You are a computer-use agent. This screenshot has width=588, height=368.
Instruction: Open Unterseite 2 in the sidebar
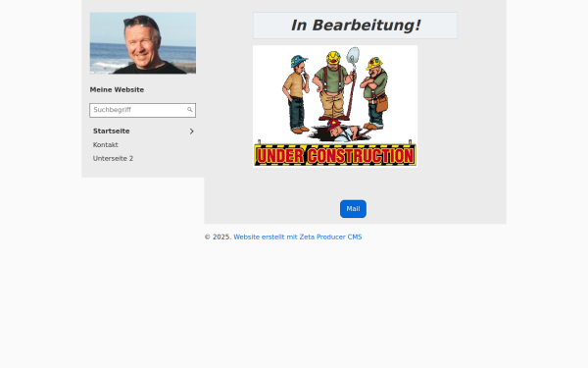click(113, 158)
